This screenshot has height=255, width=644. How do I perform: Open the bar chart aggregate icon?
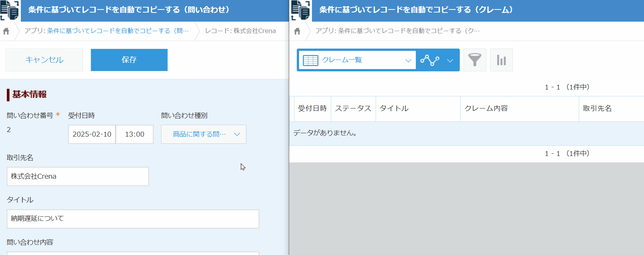click(501, 60)
